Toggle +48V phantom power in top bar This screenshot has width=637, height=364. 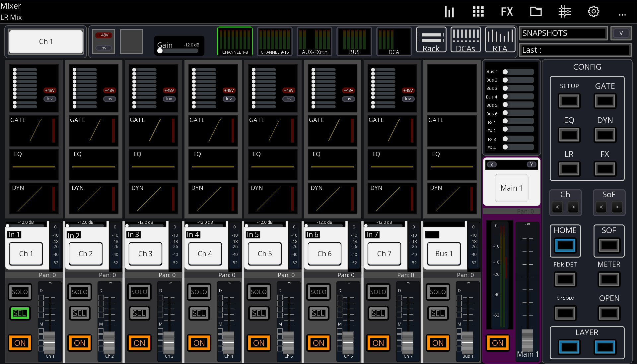coord(104,35)
